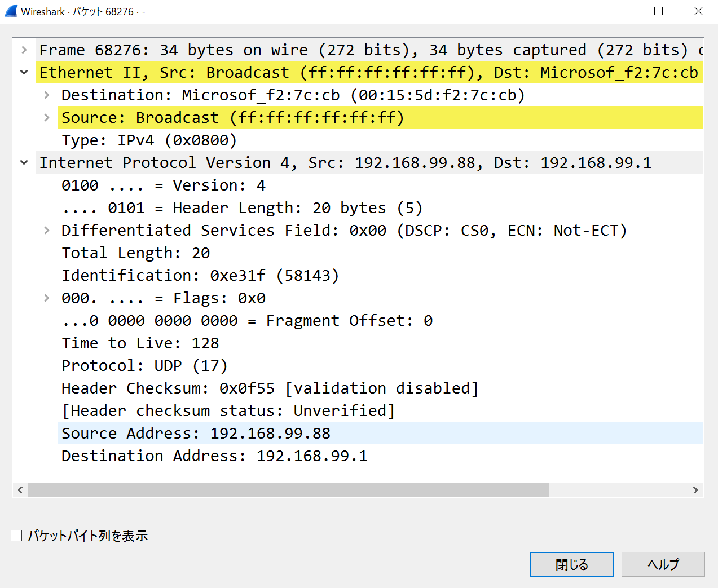Toggle the パケットバイト列を表示 checkbox
The width and height of the screenshot is (718, 588).
(17, 536)
